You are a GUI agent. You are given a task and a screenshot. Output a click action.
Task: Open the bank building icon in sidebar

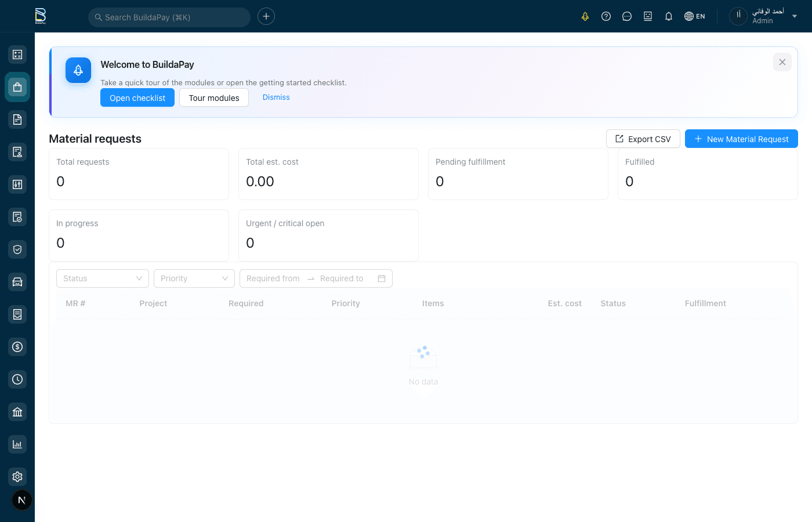coord(17,412)
